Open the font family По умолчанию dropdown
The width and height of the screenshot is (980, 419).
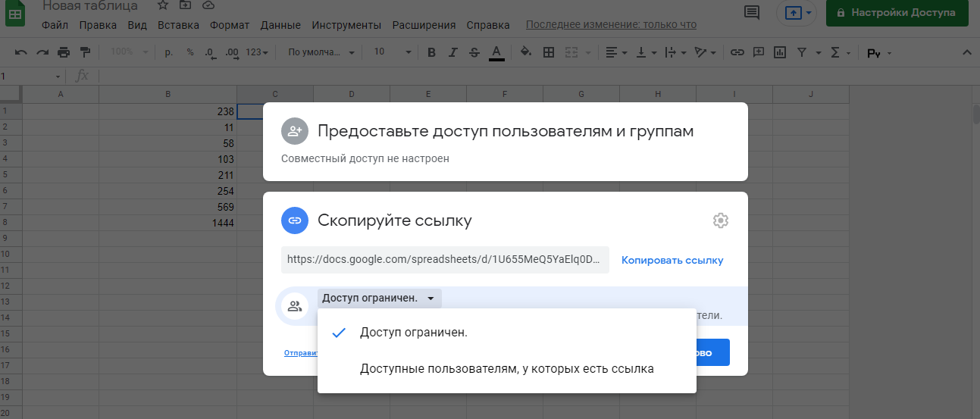point(321,52)
